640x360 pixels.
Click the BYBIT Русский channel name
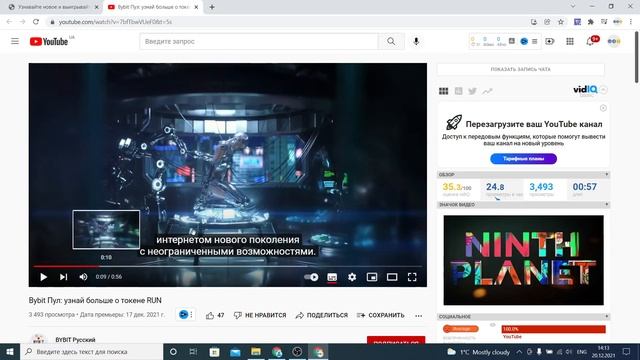[75, 340]
